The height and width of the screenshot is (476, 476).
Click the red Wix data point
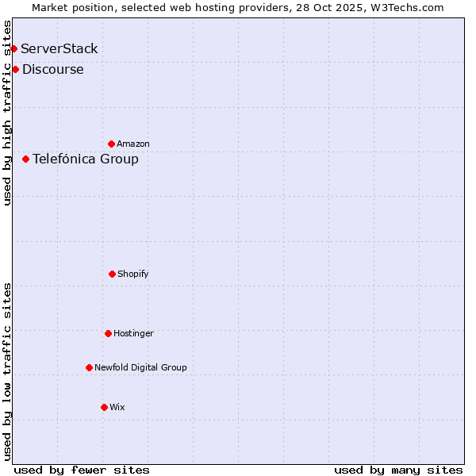pos(104,408)
